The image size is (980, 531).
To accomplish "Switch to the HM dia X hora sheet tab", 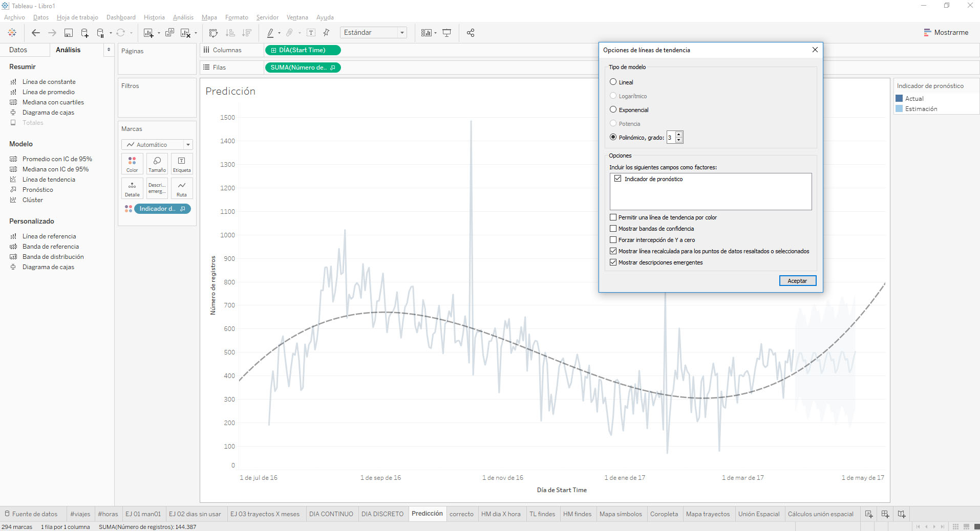I will click(x=501, y=514).
